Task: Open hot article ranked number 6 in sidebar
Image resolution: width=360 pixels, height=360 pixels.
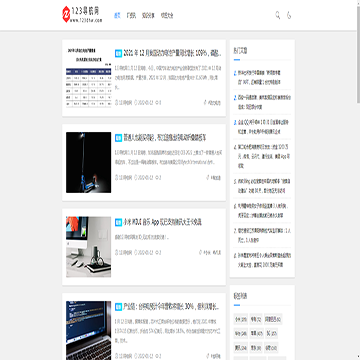Action: pyautogui.click(x=262, y=211)
